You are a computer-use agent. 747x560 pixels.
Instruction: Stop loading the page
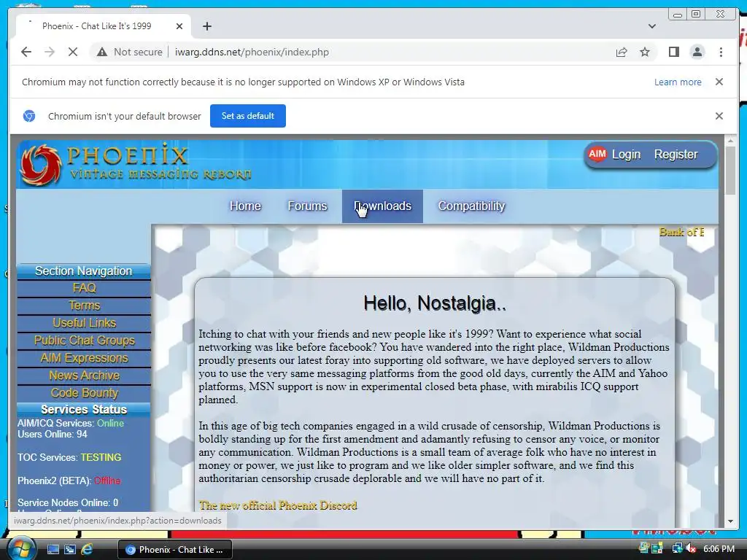[x=73, y=52]
